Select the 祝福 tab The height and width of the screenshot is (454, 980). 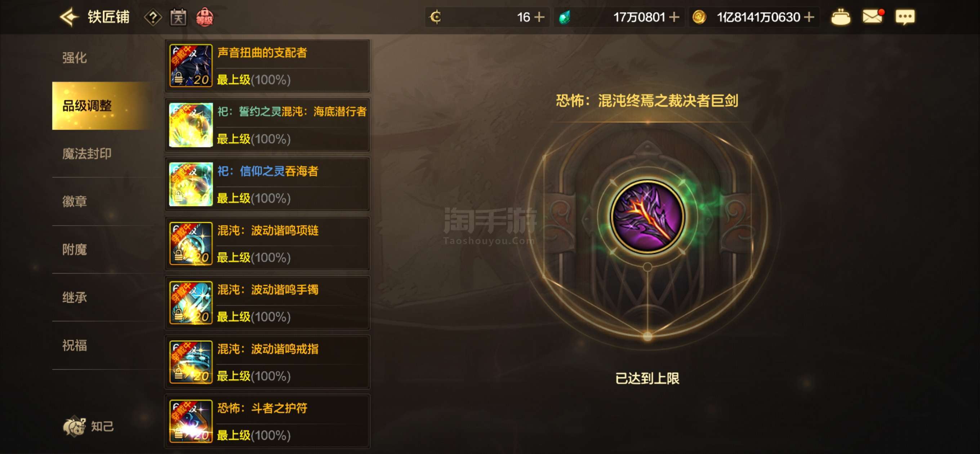pyautogui.click(x=75, y=345)
